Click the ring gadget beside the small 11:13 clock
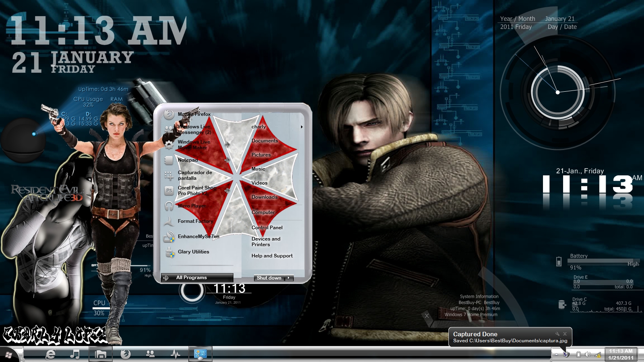Screen dimensions: 644x362 point(192,291)
